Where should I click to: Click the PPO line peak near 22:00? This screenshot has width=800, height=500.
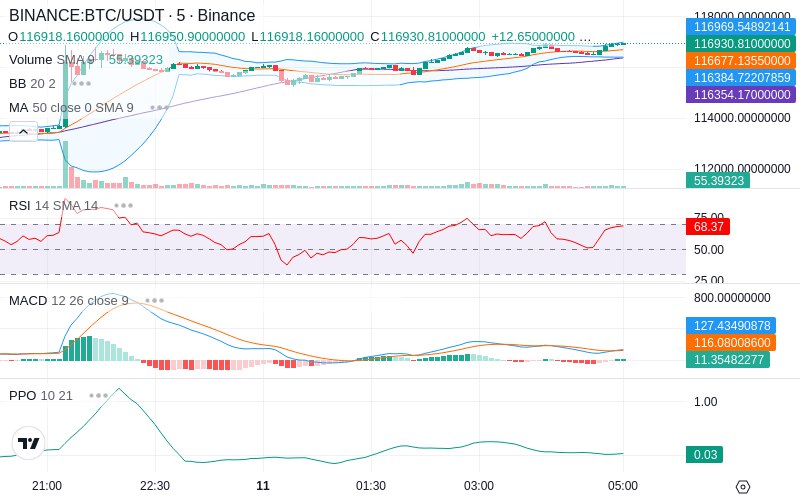[x=119, y=389]
